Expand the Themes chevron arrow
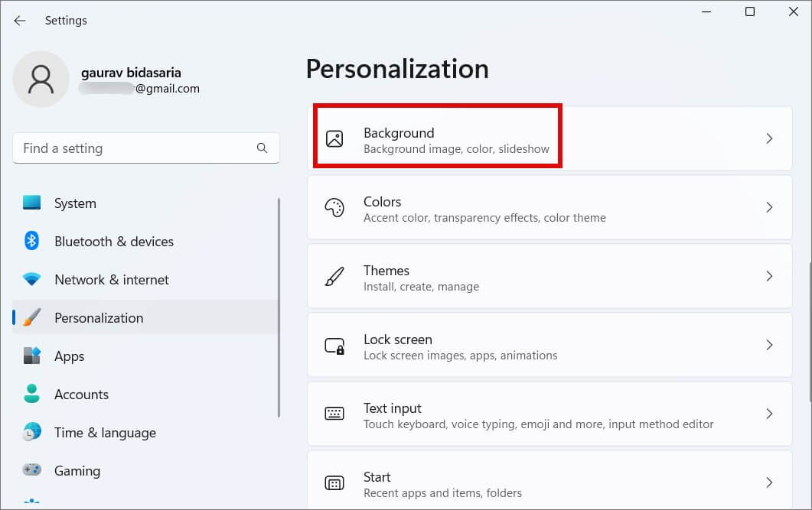The width and height of the screenshot is (812, 510). pyautogui.click(x=769, y=276)
